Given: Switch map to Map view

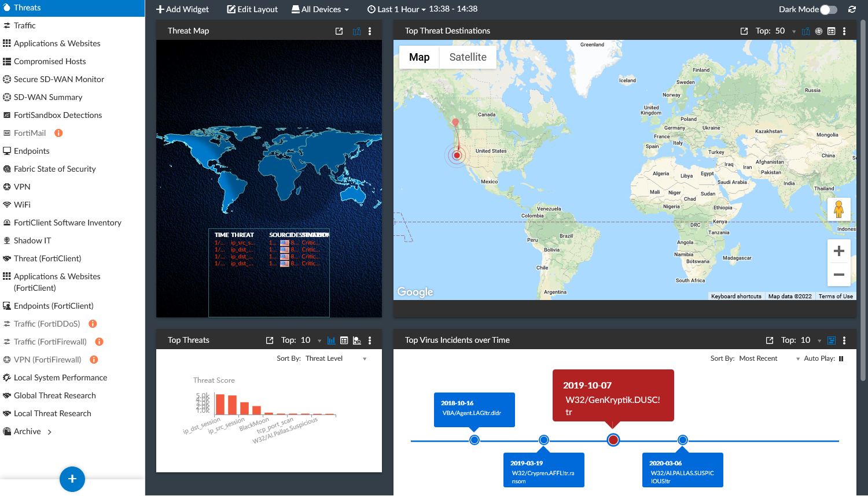Looking at the screenshot, I should 420,57.
